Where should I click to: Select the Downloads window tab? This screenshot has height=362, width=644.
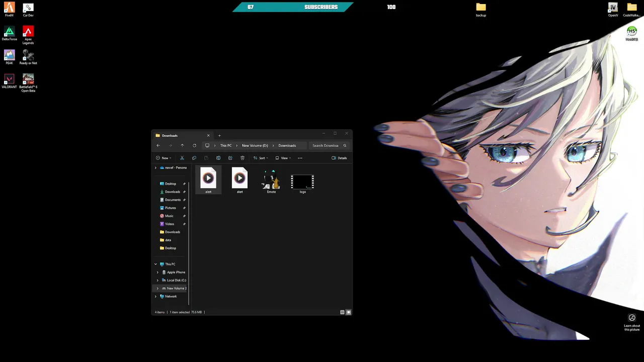point(182,135)
